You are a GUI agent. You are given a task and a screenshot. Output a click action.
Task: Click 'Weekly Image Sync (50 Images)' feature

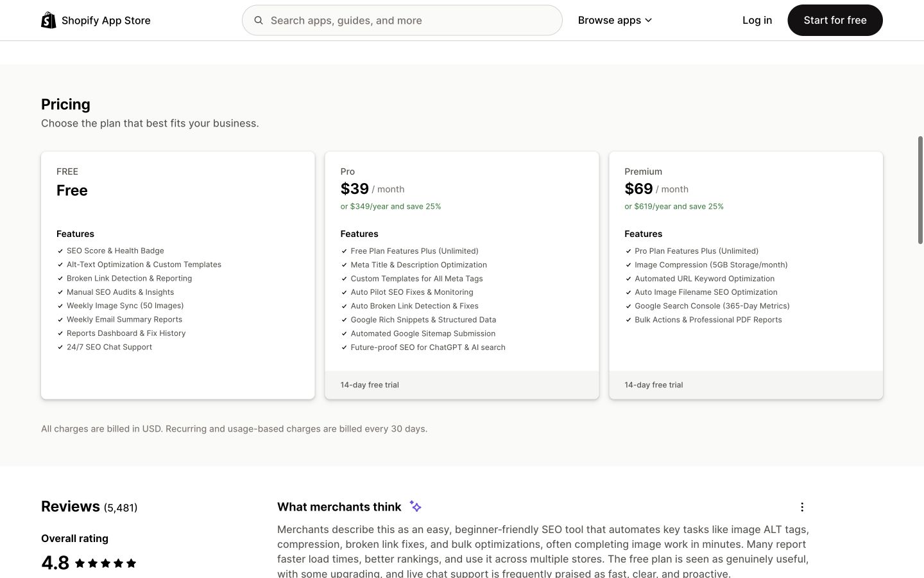pos(125,306)
